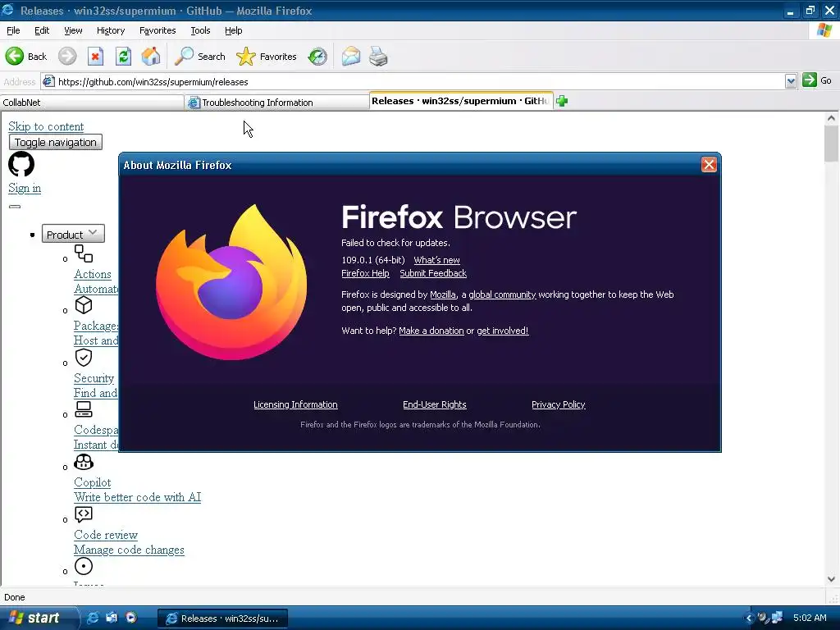Open End-User Rights link

pyautogui.click(x=435, y=405)
